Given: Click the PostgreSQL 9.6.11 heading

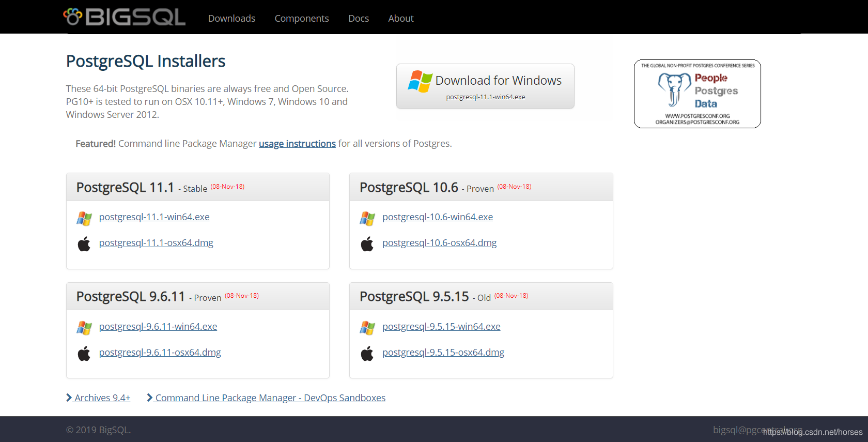Looking at the screenshot, I should click(131, 297).
